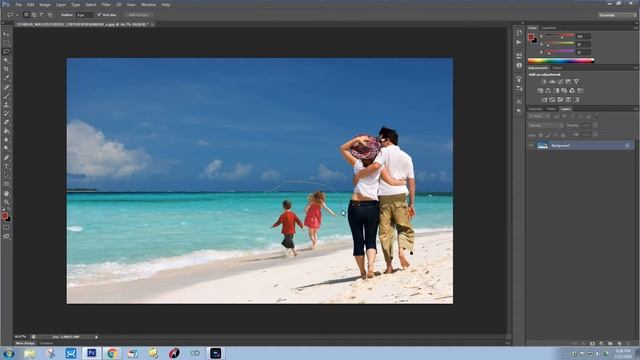
Task: Add an Invert adjustment
Action: (x=544, y=100)
